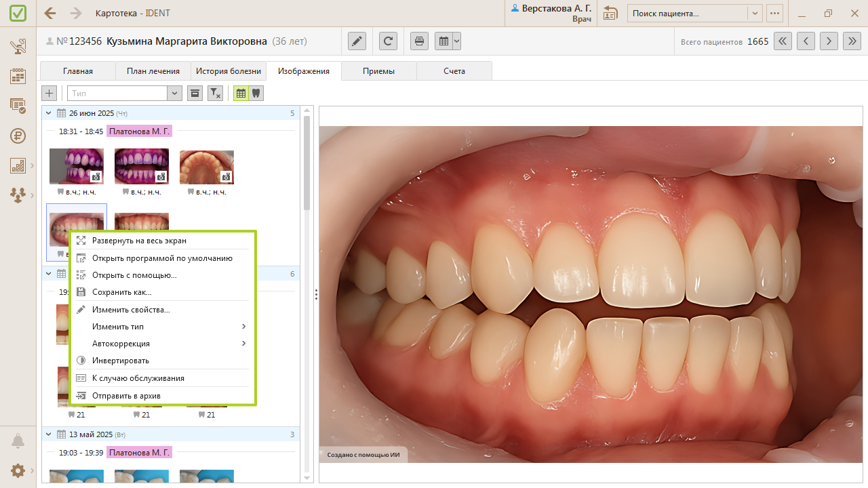Open the Тип filter dropdown
Screen dimensions: 868x488
[175, 94]
